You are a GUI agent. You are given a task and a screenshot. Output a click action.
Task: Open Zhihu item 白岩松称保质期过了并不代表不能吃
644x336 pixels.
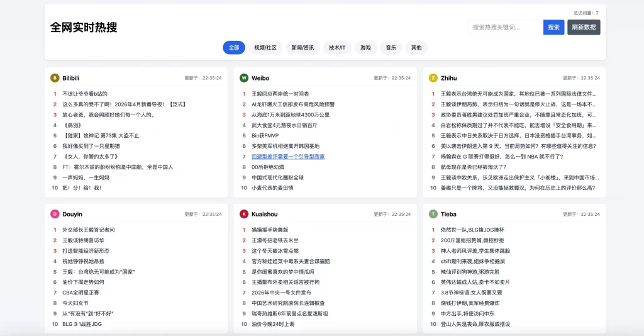coord(518,125)
